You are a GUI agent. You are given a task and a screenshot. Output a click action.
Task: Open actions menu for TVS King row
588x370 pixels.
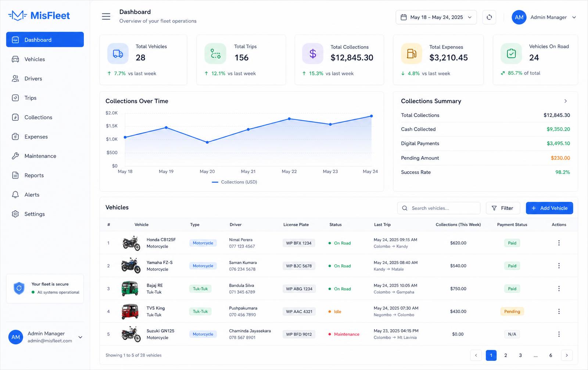559,311
